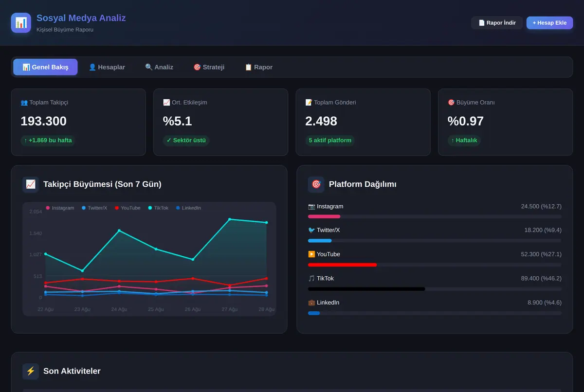The height and width of the screenshot is (392, 584).
Task: Click the %0.97 growth rate value
Action: (466, 121)
